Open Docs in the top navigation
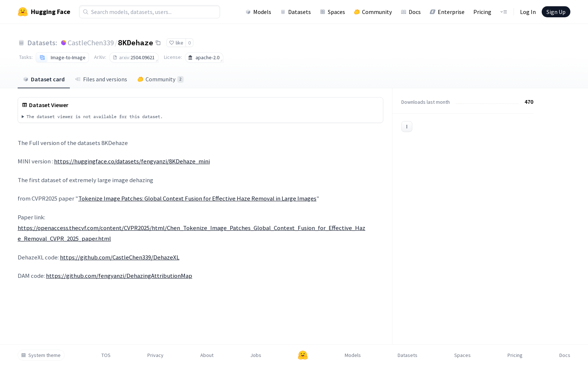This screenshot has height=368, width=588. click(x=411, y=12)
